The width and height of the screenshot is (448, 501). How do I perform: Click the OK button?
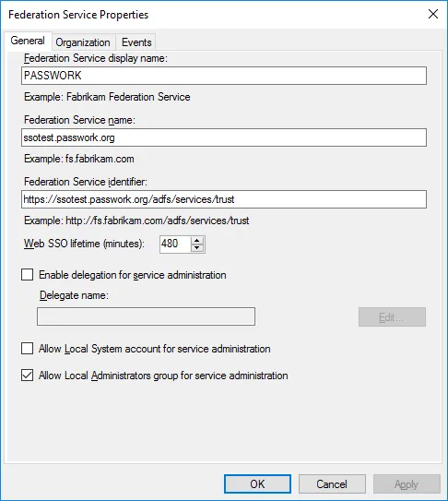point(257,484)
